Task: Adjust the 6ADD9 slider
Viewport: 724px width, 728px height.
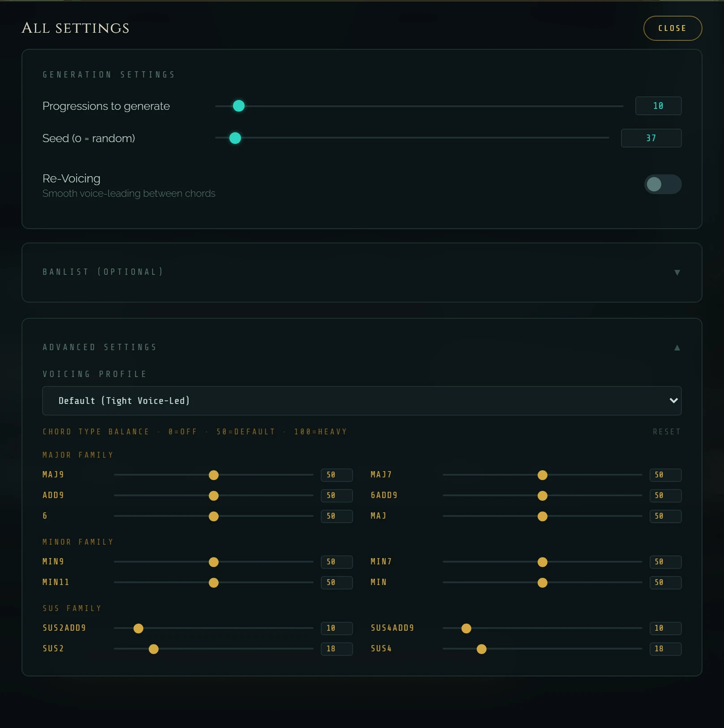Action: pyautogui.click(x=543, y=496)
